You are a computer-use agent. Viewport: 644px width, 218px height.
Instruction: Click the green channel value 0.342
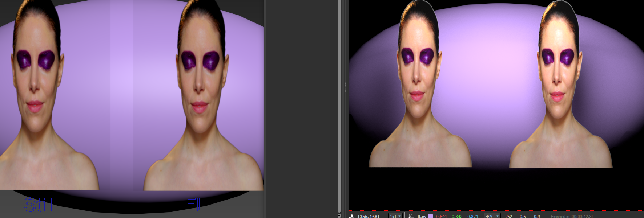click(457, 216)
